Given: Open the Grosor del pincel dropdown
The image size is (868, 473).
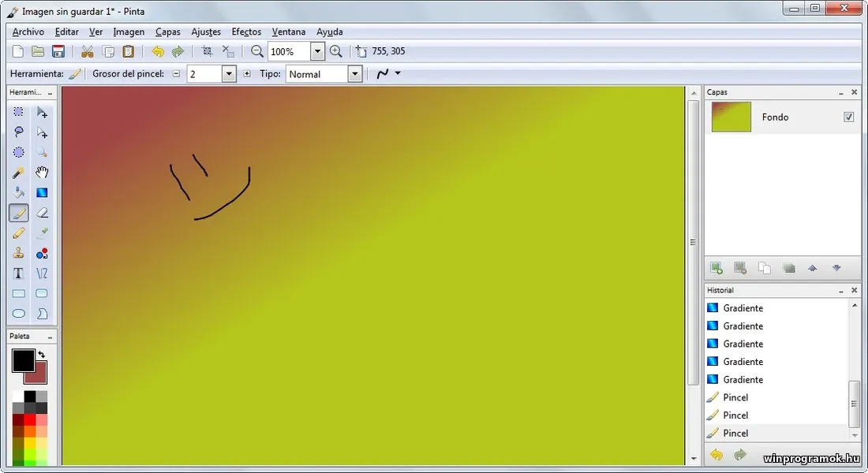Looking at the screenshot, I should pyautogui.click(x=228, y=73).
